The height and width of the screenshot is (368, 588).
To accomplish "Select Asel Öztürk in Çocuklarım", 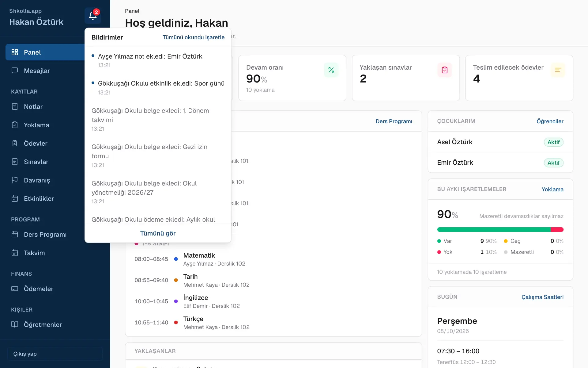I will (500, 142).
